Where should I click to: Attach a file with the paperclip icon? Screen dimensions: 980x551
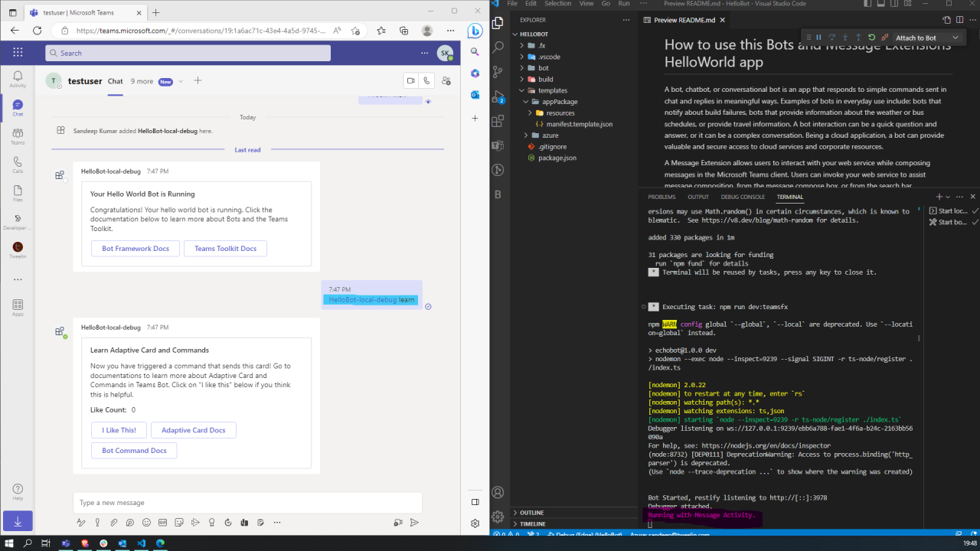(x=113, y=523)
